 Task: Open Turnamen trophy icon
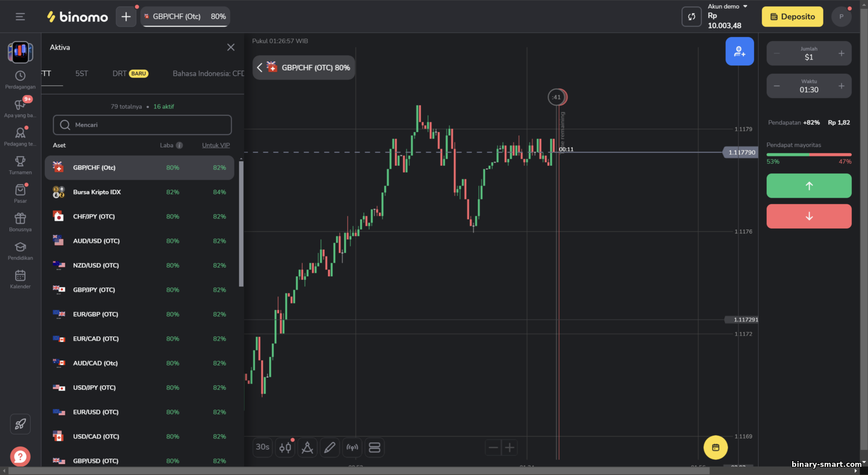pyautogui.click(x=20, y=165)
